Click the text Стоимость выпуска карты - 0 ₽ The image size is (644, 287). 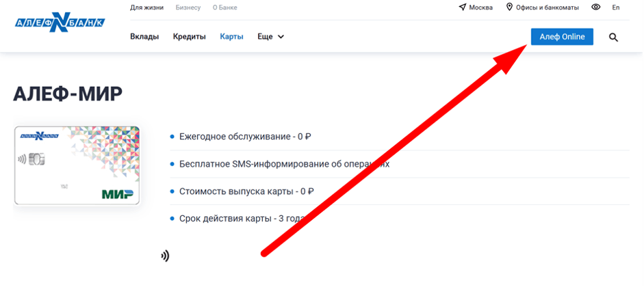click(247, 191)
